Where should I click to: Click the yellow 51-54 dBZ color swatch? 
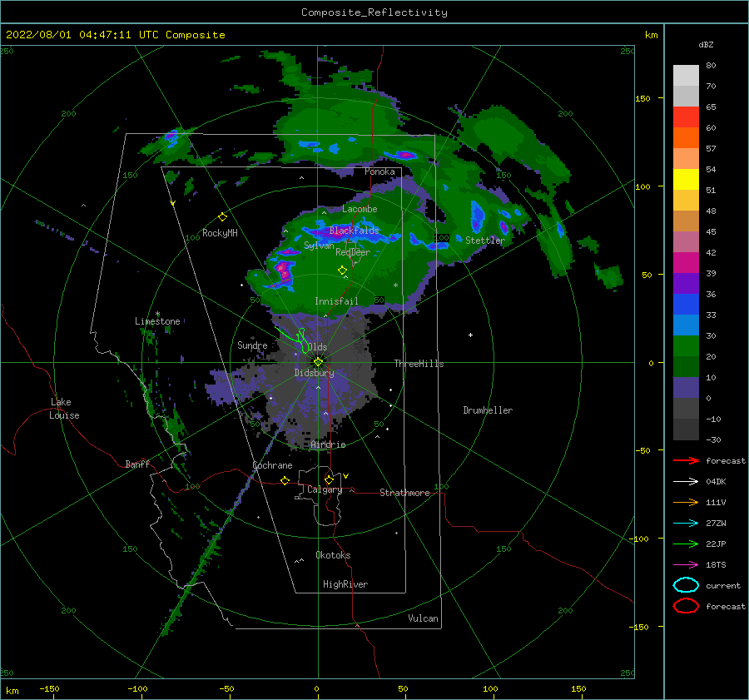[x=686, y=180]
